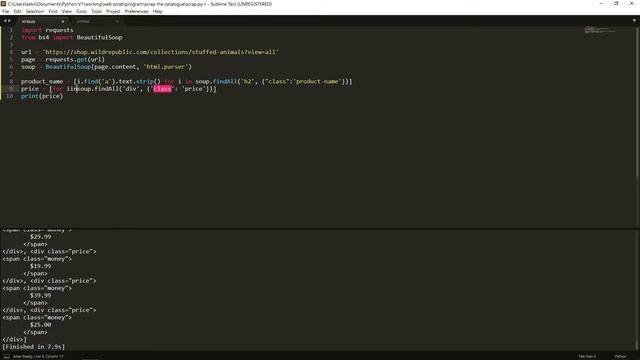Click '$19.99' in build output
This screenshot has height=360, width=640.
[x=40, y=266]
